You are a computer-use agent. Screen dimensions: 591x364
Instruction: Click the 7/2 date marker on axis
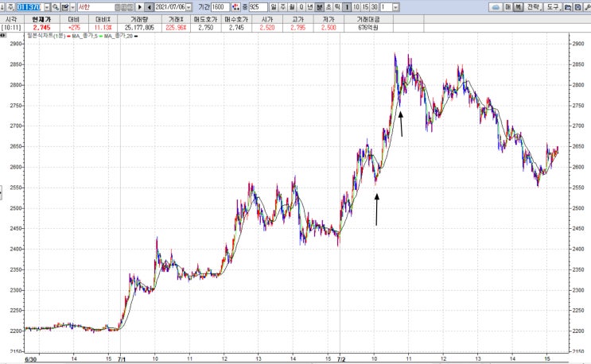point(341,359)
